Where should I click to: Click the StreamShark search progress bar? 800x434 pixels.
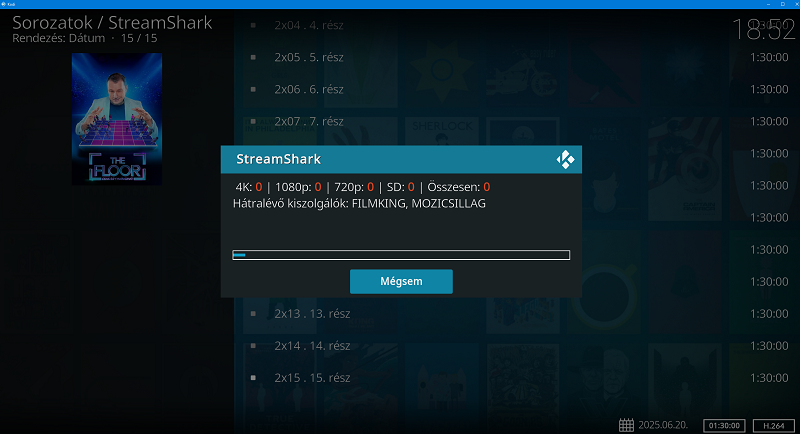[401, 255]
